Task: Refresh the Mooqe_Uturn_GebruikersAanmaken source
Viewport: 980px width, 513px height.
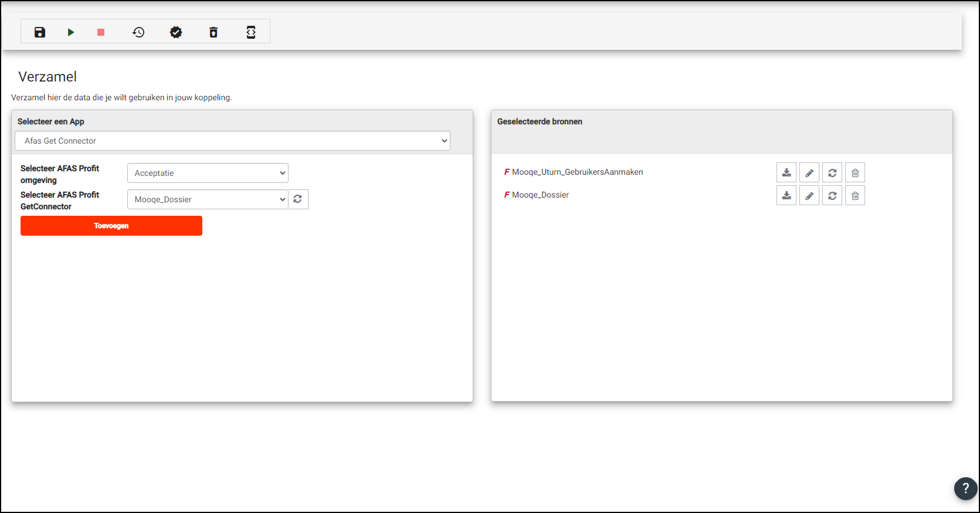Action: (x=832, y=173)
